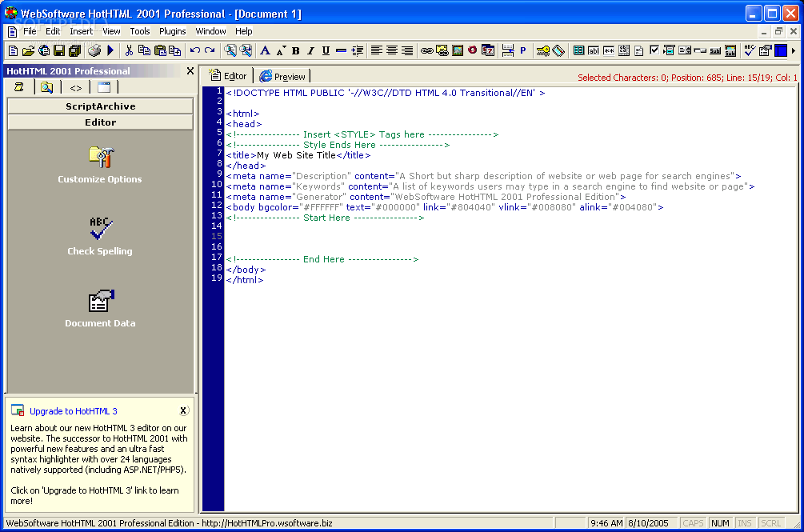Click the font 'A' icon

265,50
